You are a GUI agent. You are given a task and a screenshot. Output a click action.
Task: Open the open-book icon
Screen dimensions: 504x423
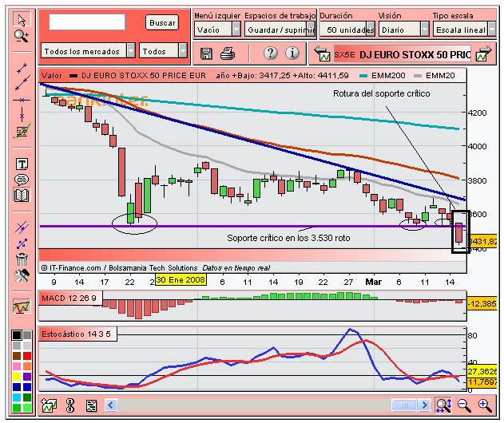pos(22,195)
